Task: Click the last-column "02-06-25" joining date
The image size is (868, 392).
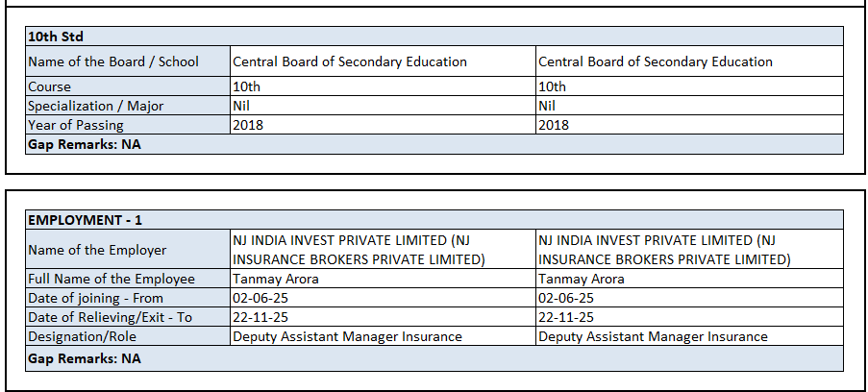Action: [566, 298]
